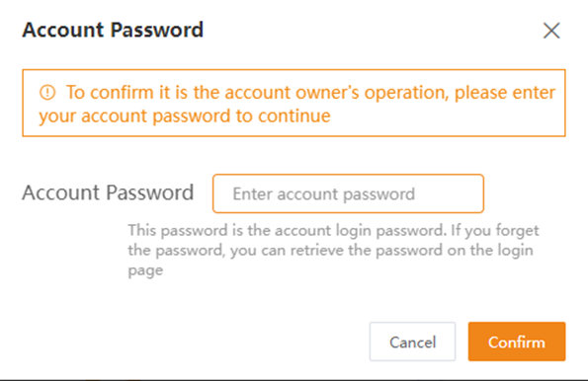Click the word 'page' in the hint text

tap(145, 270)
